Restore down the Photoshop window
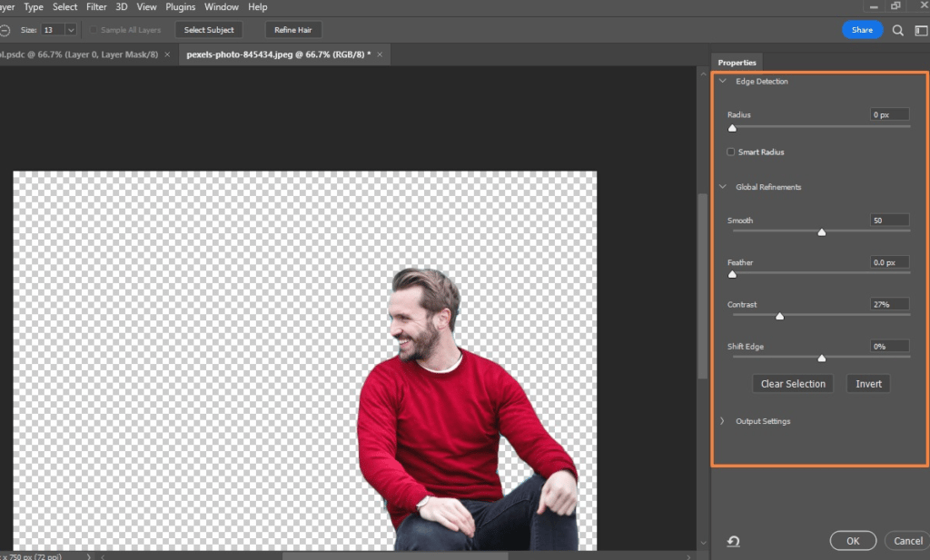930x560 pixels. 895,6
